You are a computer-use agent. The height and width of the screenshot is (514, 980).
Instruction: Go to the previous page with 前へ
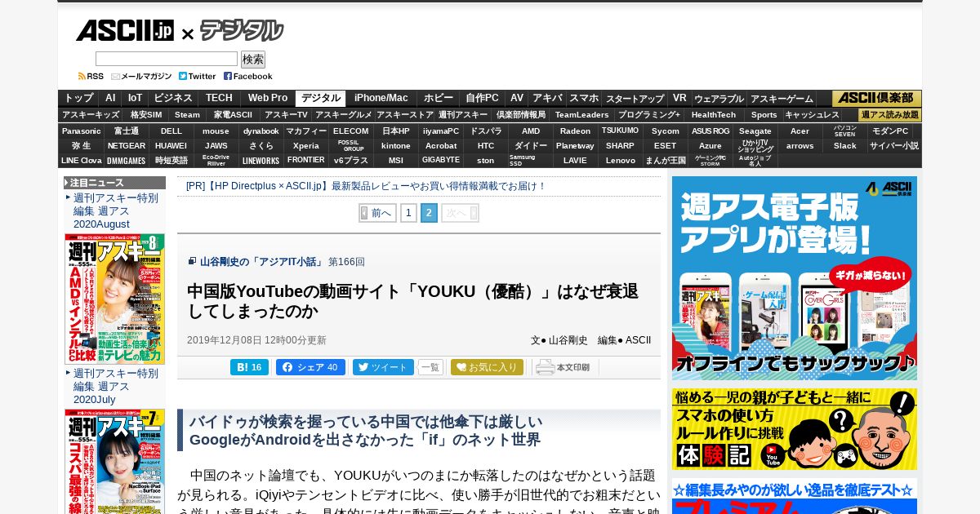377,213
